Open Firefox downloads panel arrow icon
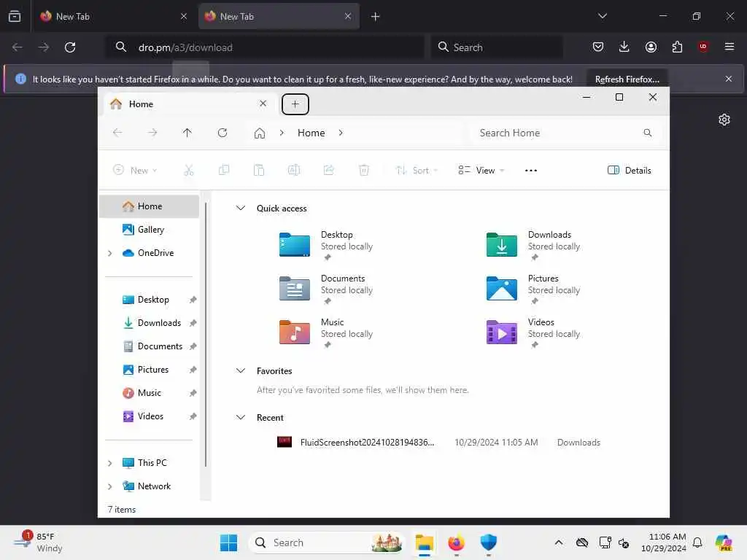747x560 pixels. tap(624, 47)
